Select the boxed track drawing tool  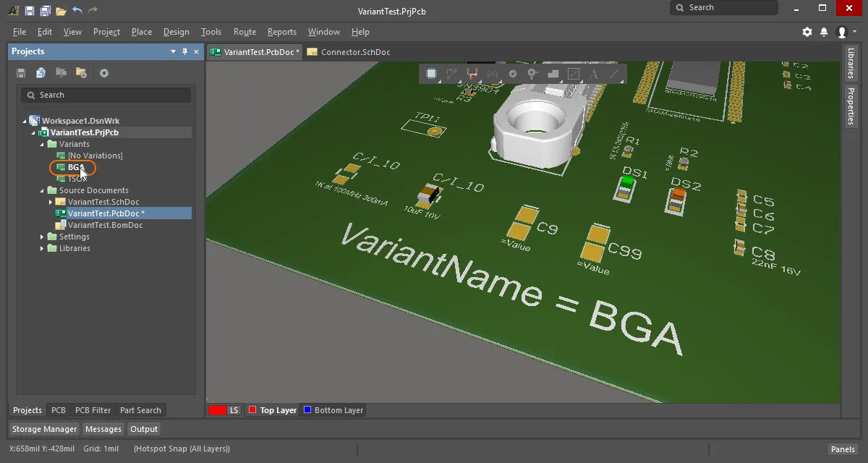pyautogui.click(x=574, y=74)
